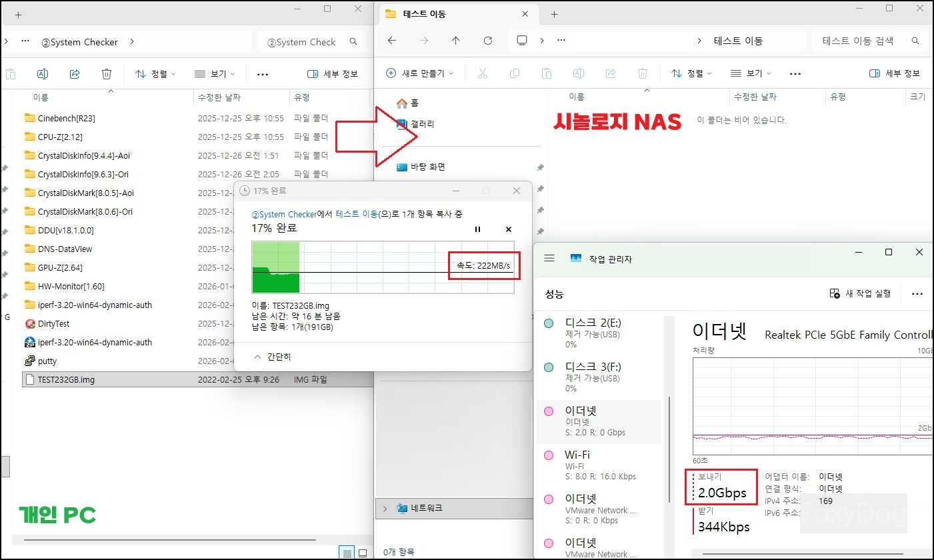Image resolution: width=934 pixels, height=560 pixels.
Task: Open more options (…) in 테스트 이동 toolbar
Action: pos(795,73)
